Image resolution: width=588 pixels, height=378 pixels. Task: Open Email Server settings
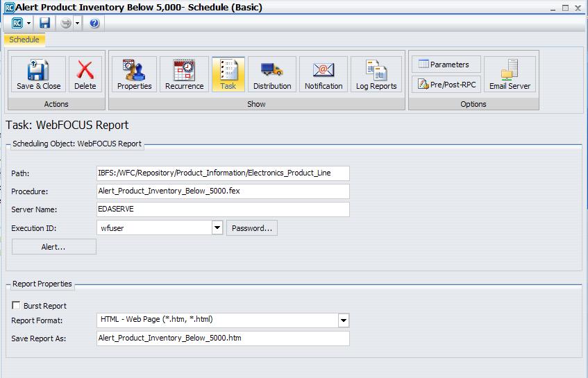click(x=510, y=74)
